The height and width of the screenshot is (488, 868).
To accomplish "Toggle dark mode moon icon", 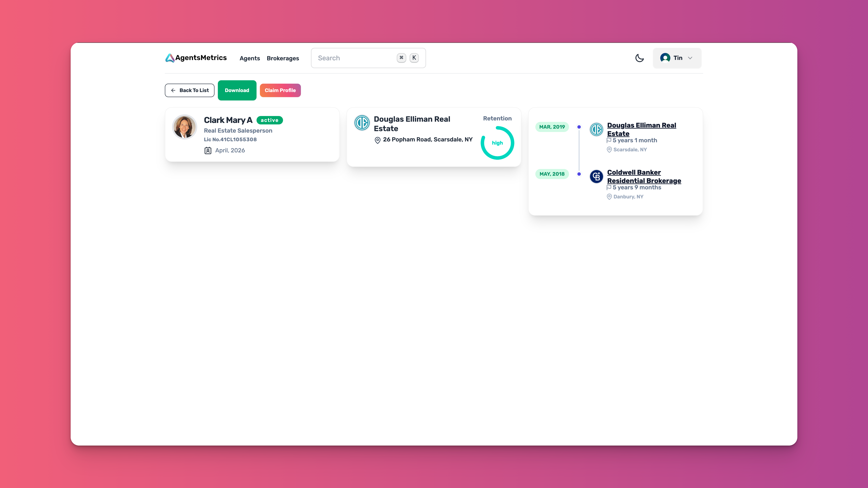I will click(639, 58).
